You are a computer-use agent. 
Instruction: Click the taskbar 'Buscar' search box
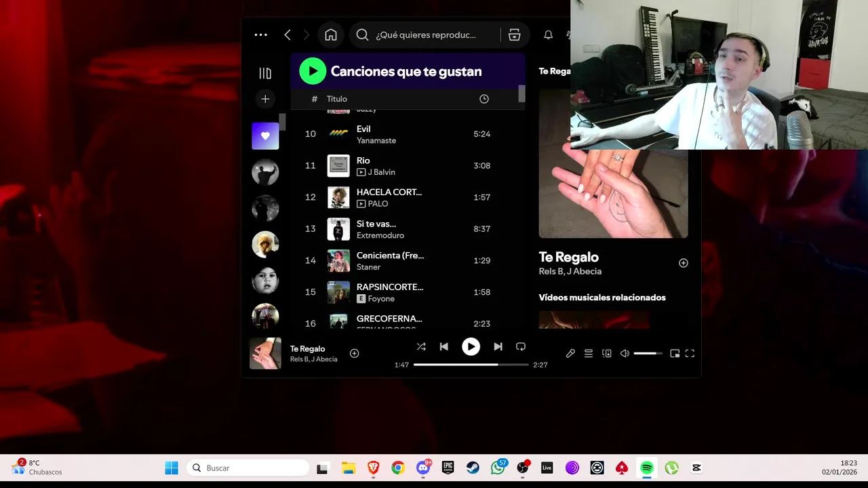click(x=248, y=468)
